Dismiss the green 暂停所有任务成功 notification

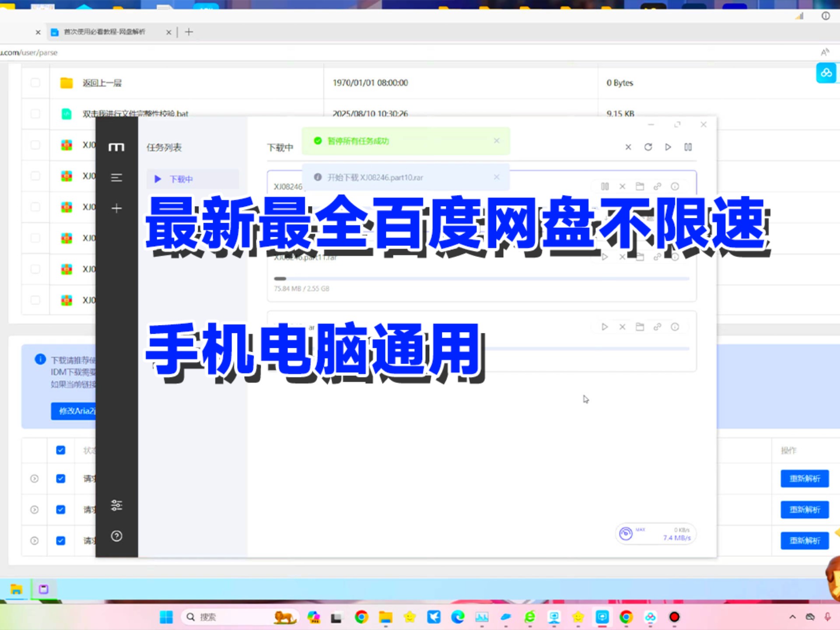tap(497, 140)
